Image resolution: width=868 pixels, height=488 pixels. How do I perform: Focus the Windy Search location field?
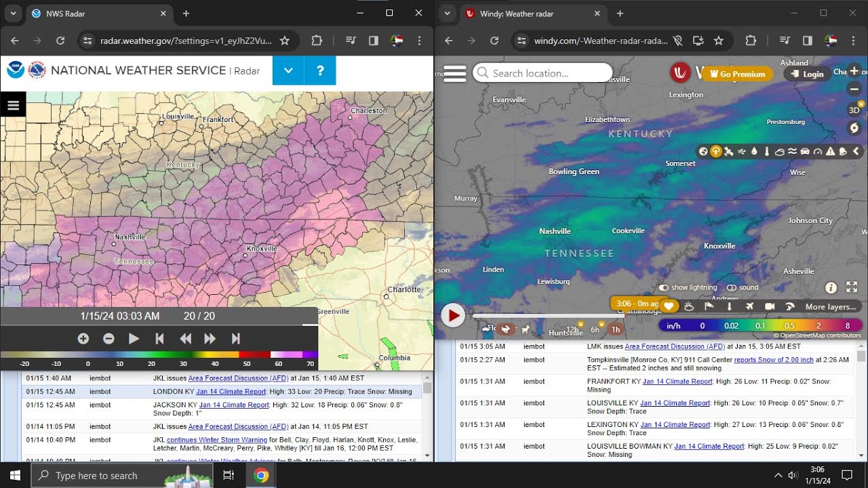point(542,73)
